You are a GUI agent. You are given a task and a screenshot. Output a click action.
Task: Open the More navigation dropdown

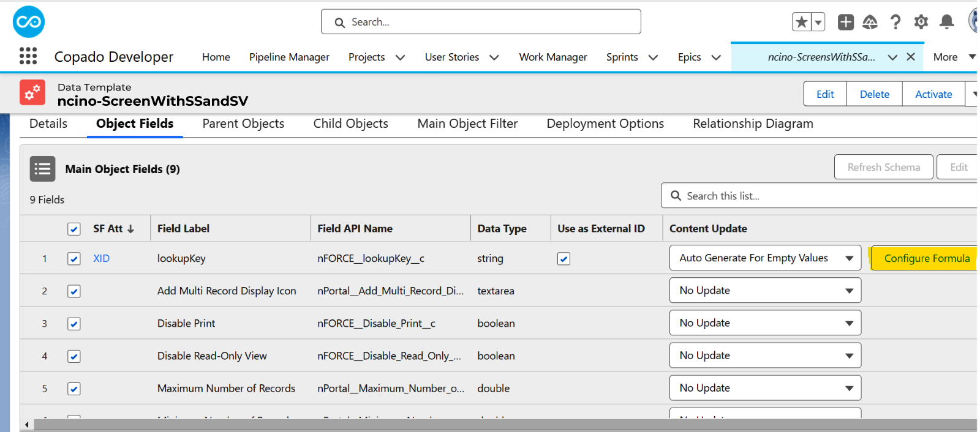click(954, 57)
